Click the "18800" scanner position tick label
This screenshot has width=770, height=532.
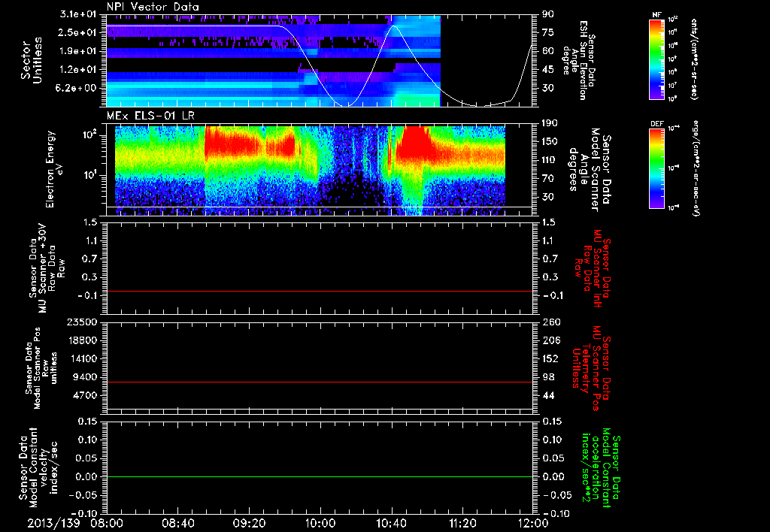tap(82, 340)
